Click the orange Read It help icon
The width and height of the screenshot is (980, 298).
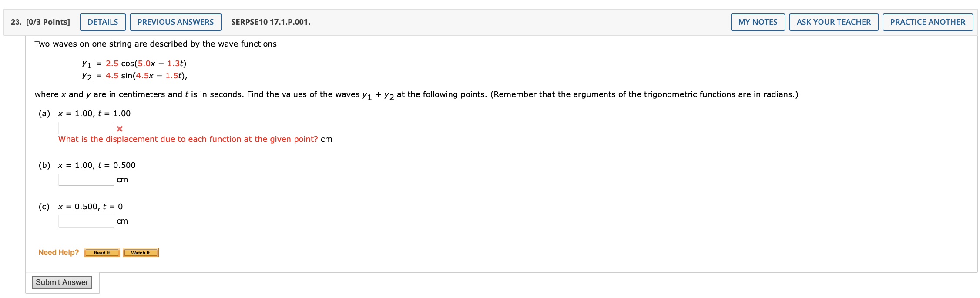[102, 252]
